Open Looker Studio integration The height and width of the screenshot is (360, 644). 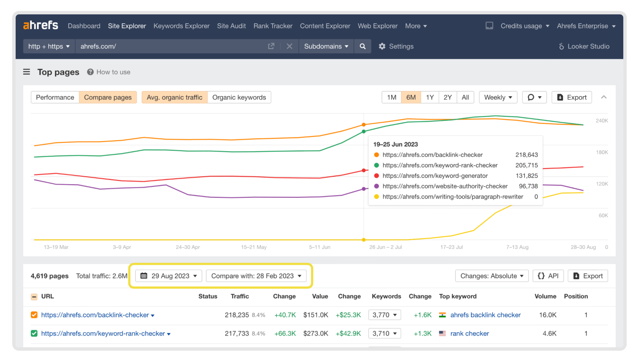584,46
